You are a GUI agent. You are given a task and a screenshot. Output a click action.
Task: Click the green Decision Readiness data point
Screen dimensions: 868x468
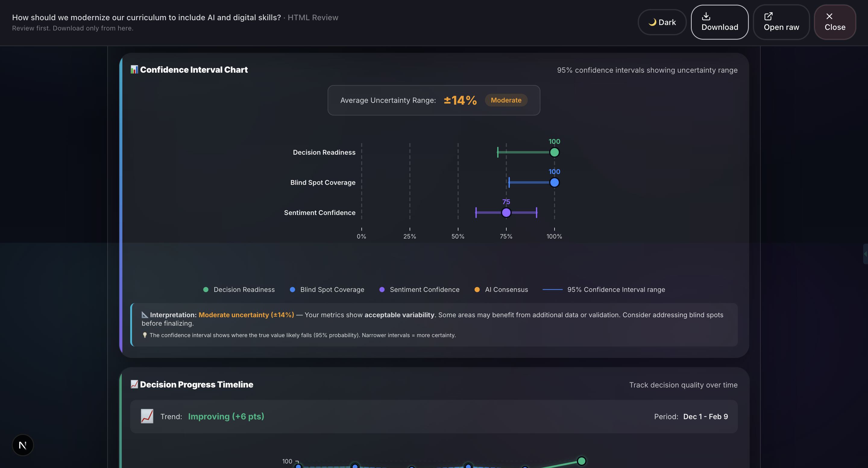tap(554, 152)
